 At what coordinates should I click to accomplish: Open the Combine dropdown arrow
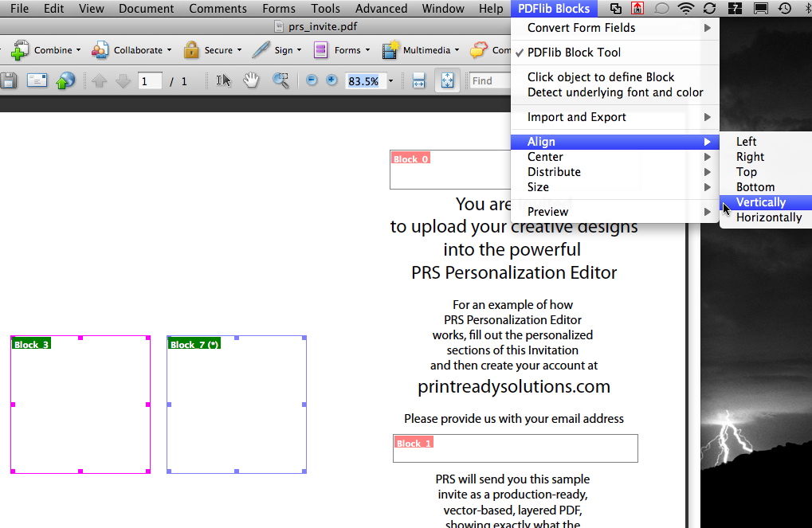click(x=78, y=50)
